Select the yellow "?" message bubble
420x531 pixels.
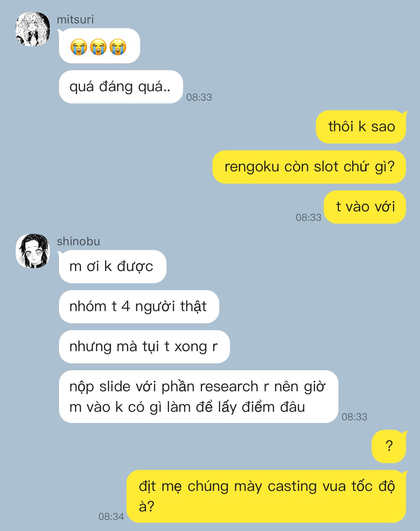point(389,446)
